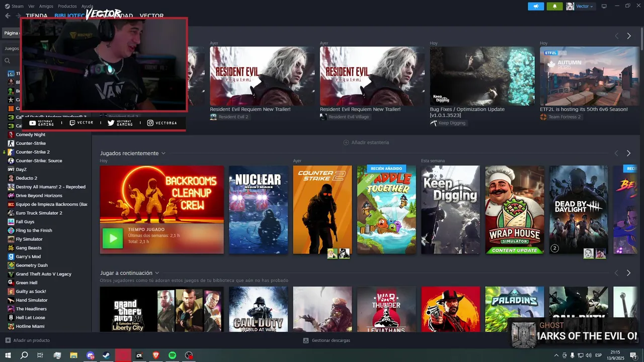
Task: Open ETF2L 50th 6v6 Season news
Action: [590, 76]
